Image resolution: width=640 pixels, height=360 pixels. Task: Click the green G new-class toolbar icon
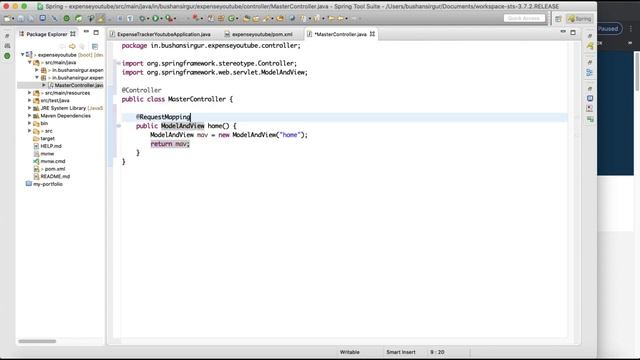pyautogui.click(x=231, y=18)
